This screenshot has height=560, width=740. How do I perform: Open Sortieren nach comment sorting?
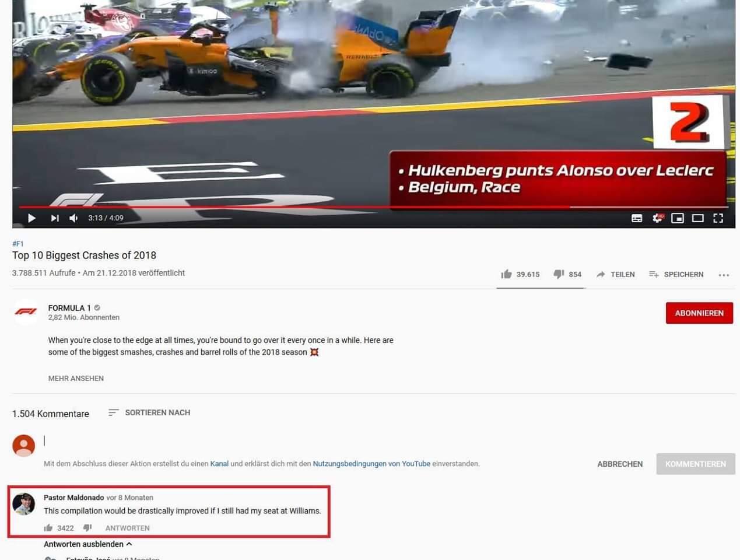(x=149, y=412)
